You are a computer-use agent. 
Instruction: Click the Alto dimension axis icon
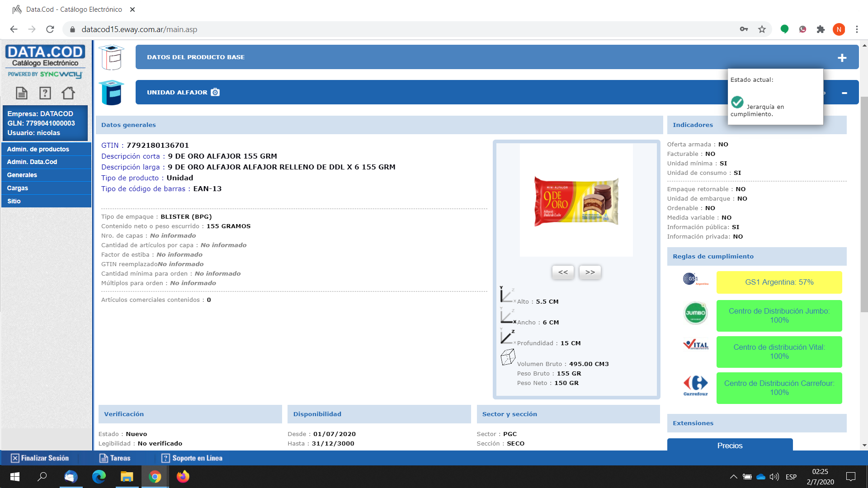pyautogui.click(x=507, y=295)
